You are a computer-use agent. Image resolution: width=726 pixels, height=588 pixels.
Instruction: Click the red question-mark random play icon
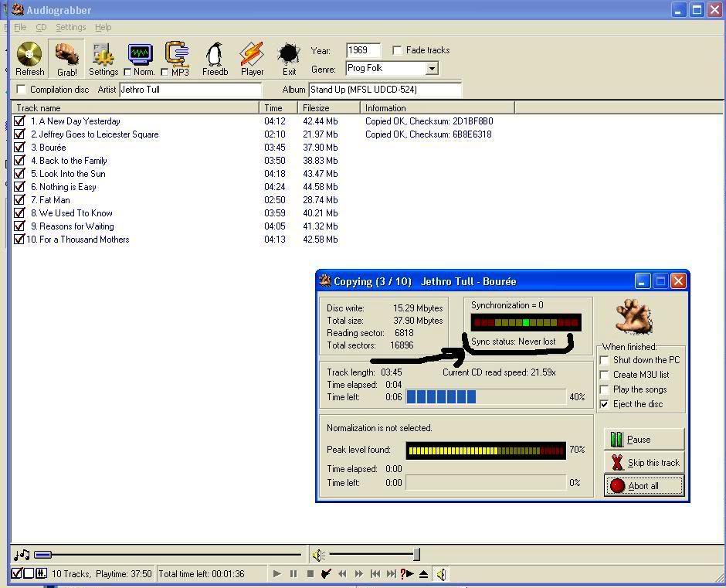[x=407, y=573]
